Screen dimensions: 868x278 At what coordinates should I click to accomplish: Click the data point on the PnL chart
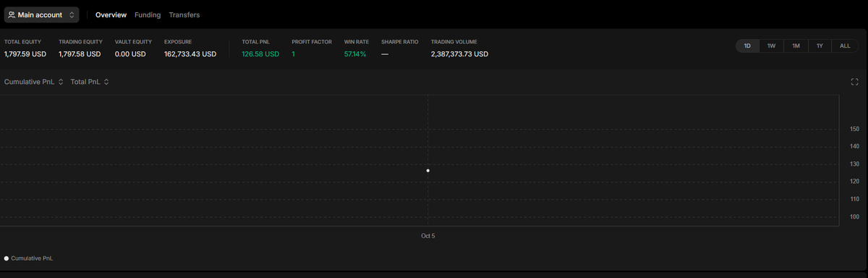[x=428, y=171]
